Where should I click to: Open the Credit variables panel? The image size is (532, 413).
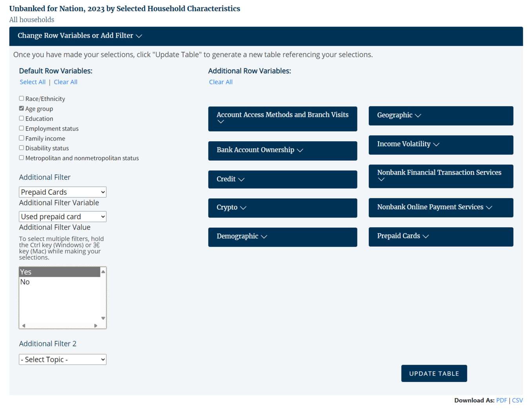click(282, 179)
